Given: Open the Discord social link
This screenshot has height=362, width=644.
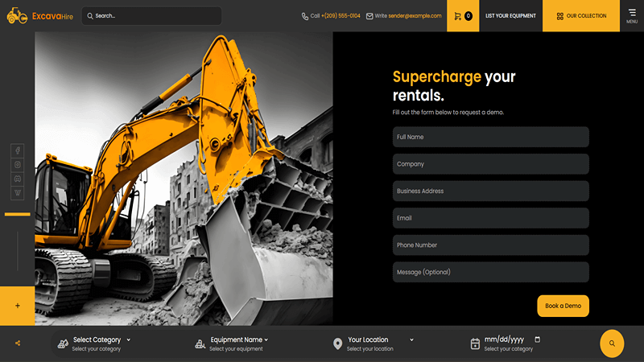Looking at the screenshot, I should [17, 179].
